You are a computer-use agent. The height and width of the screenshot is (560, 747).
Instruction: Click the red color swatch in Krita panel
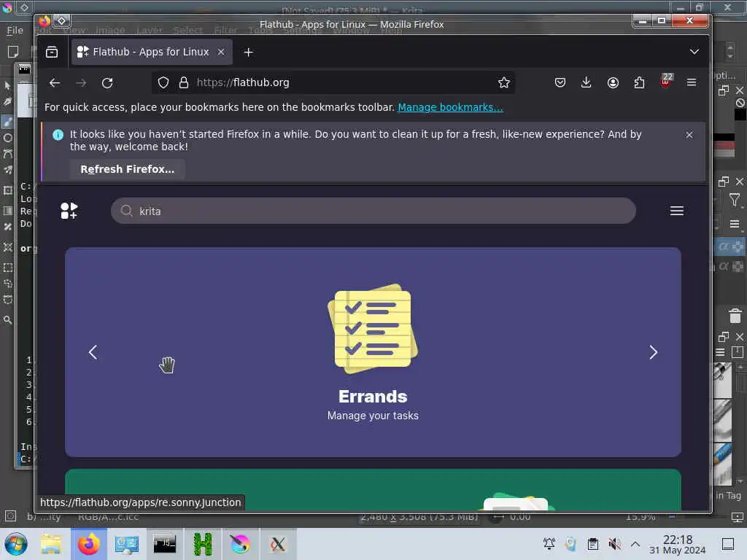pos(724,145)
